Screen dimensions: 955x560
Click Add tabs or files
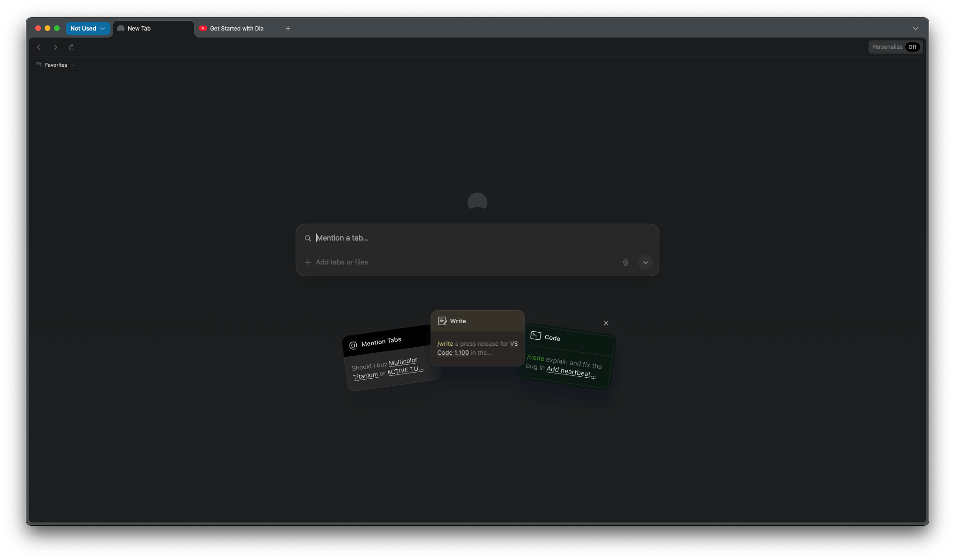[342, 262]
